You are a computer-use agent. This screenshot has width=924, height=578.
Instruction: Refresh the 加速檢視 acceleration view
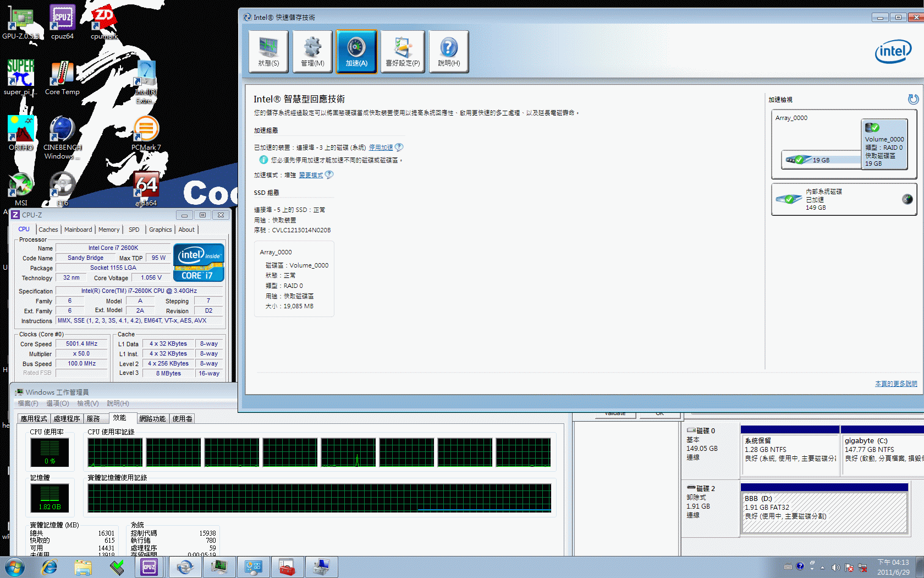[913, 99]
